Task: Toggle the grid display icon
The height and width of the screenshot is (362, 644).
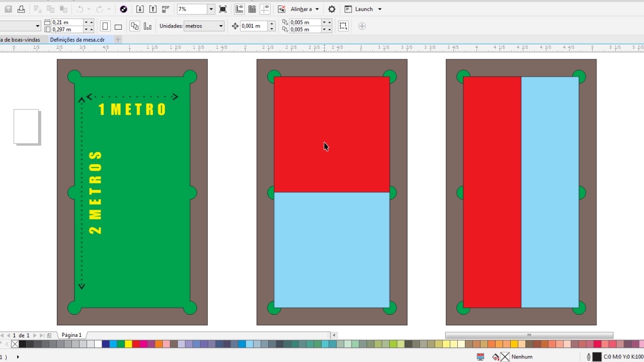Action: (253, 9)
